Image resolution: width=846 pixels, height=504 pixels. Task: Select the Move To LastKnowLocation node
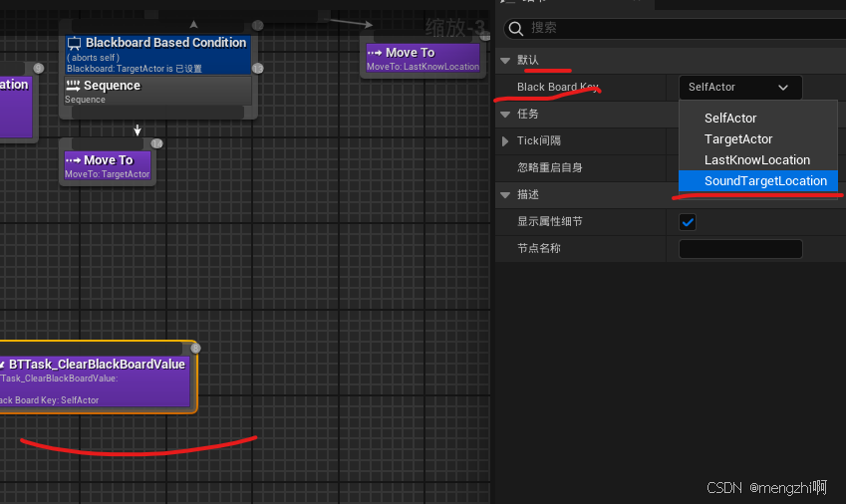[x=423, y=58]
